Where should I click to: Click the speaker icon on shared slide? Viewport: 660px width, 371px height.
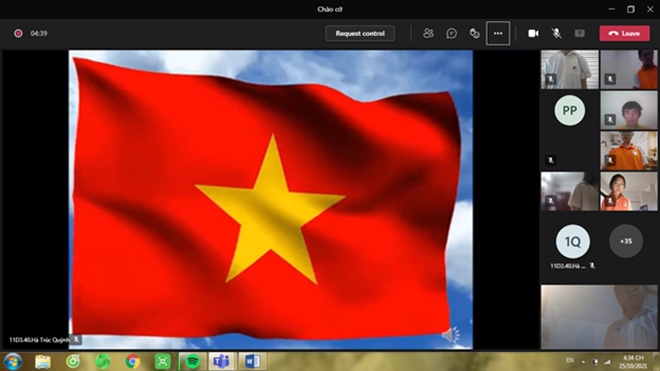[x=450, y=335]
